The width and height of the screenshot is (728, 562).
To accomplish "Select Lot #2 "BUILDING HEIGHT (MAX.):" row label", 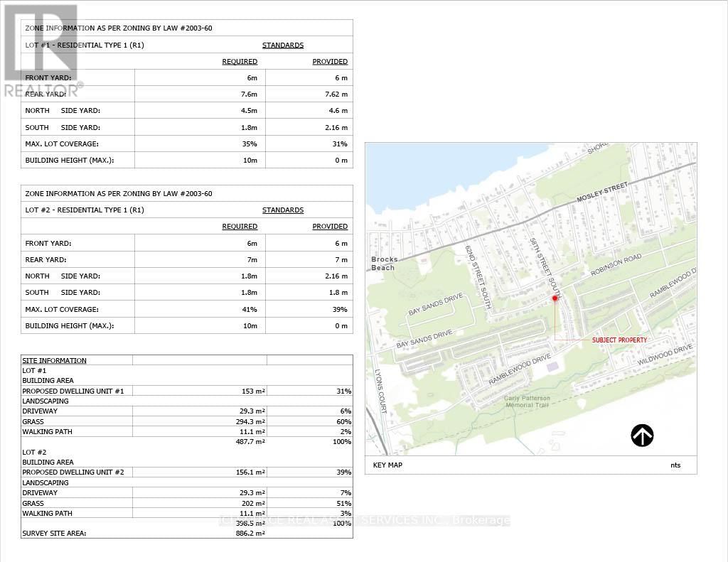I will [70, 326].
